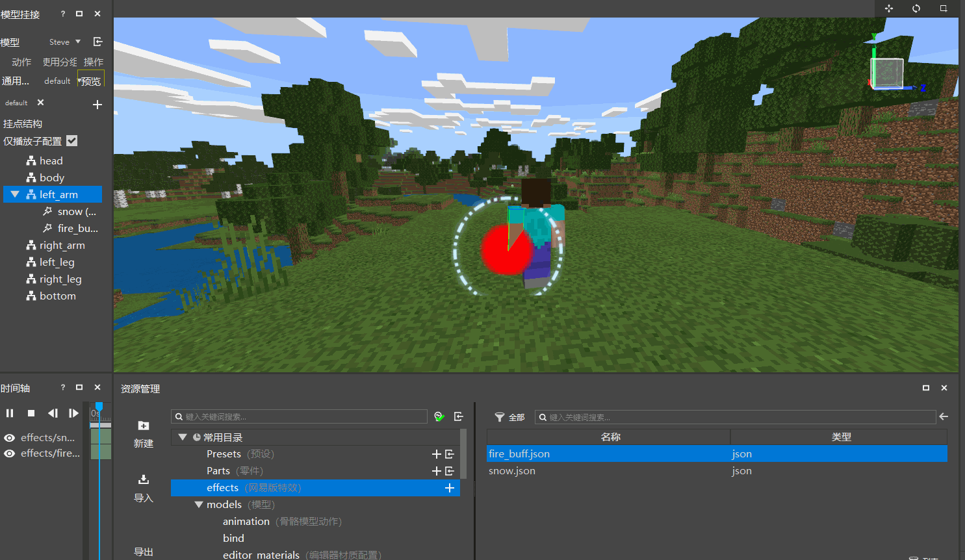Select the left_leg bone node

(x=50, y=262)
